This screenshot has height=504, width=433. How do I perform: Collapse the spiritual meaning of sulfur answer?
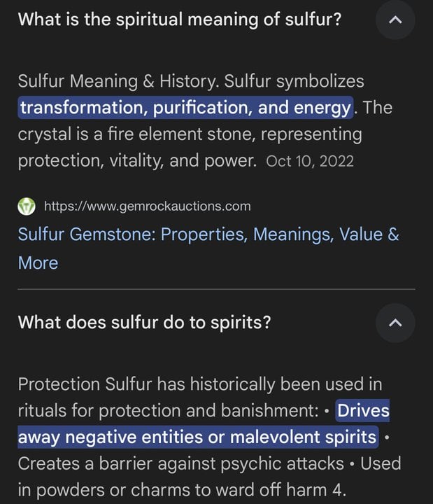(x=395, y=20)
